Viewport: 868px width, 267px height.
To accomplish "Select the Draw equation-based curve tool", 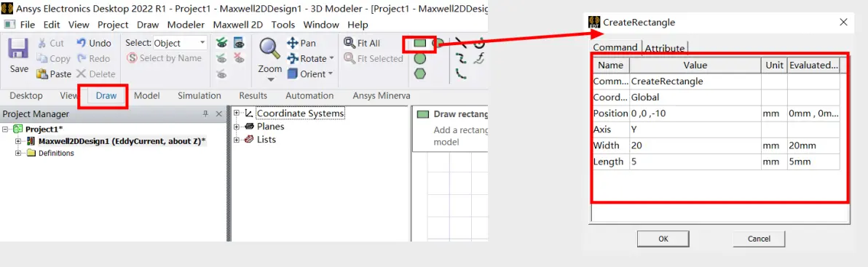I will point(479,58).
